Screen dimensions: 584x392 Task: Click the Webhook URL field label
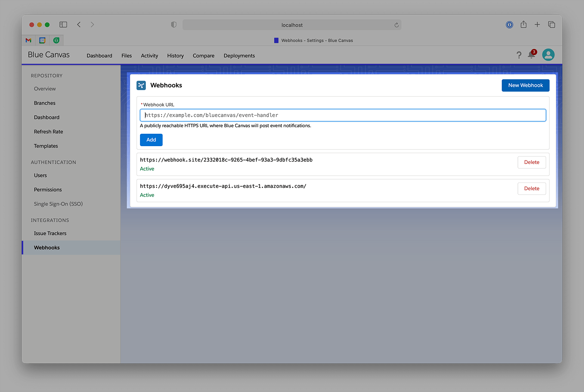(158, 105)
